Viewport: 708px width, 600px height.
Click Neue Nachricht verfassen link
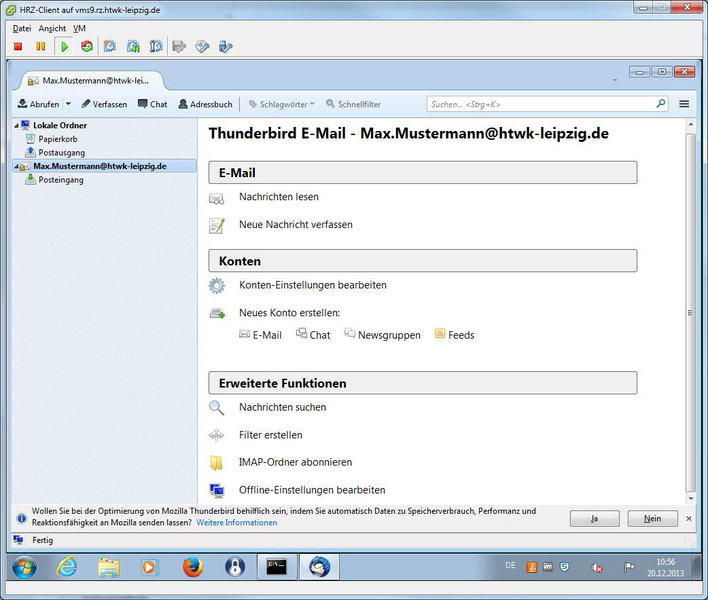296,224
